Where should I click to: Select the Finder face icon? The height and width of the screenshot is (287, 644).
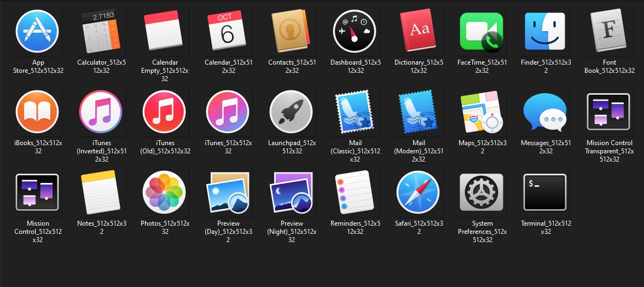click(545, 31)
